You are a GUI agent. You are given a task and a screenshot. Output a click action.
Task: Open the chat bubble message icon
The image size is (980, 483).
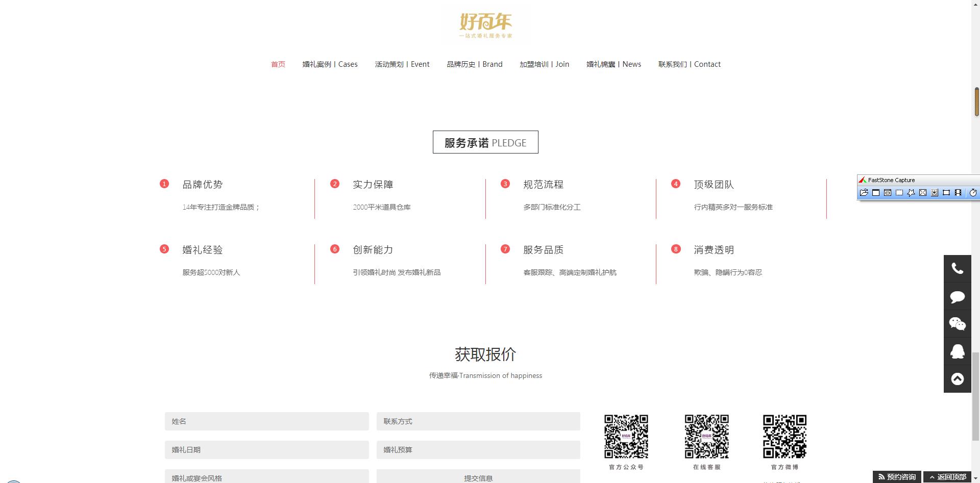957,296
